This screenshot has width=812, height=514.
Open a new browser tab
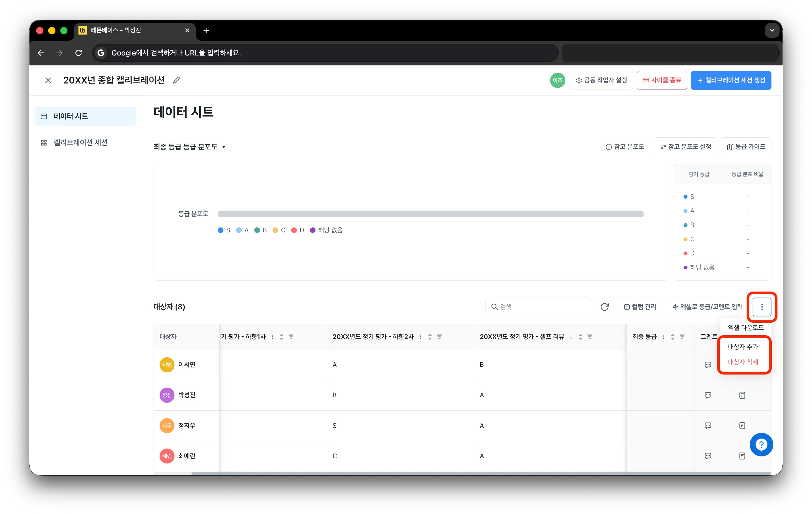point(206,30)
